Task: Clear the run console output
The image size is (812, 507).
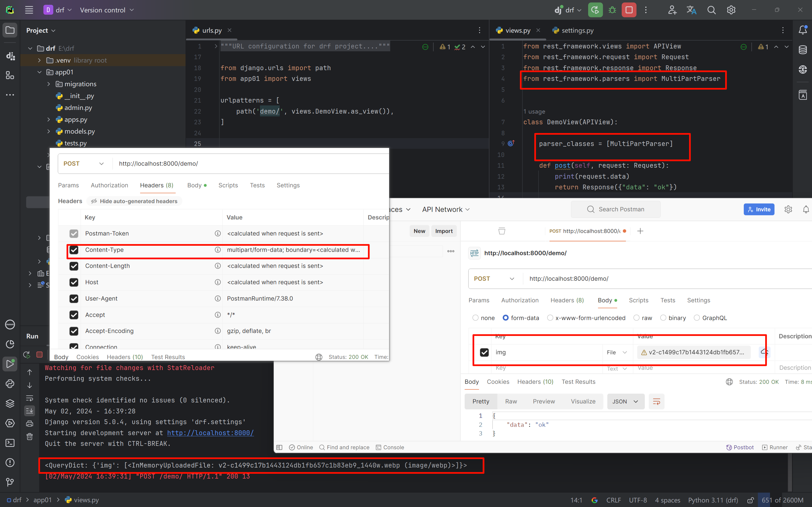Action: click(x=30, y=437)
